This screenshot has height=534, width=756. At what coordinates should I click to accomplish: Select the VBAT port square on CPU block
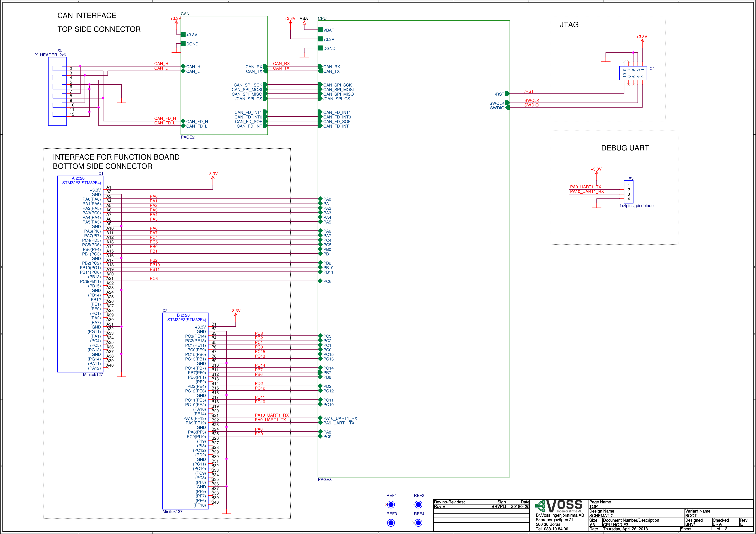(320, 30)
